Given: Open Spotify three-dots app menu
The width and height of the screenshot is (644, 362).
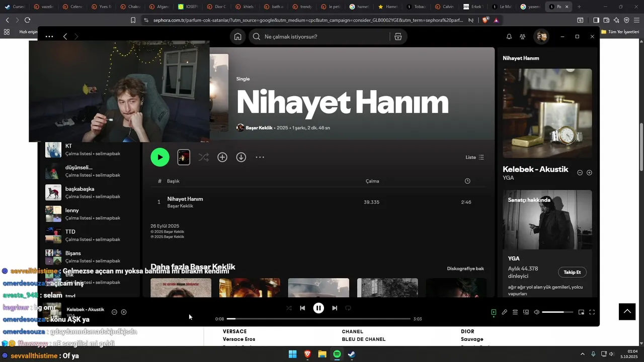Looking at the screenshot, I should coord(49,37).
